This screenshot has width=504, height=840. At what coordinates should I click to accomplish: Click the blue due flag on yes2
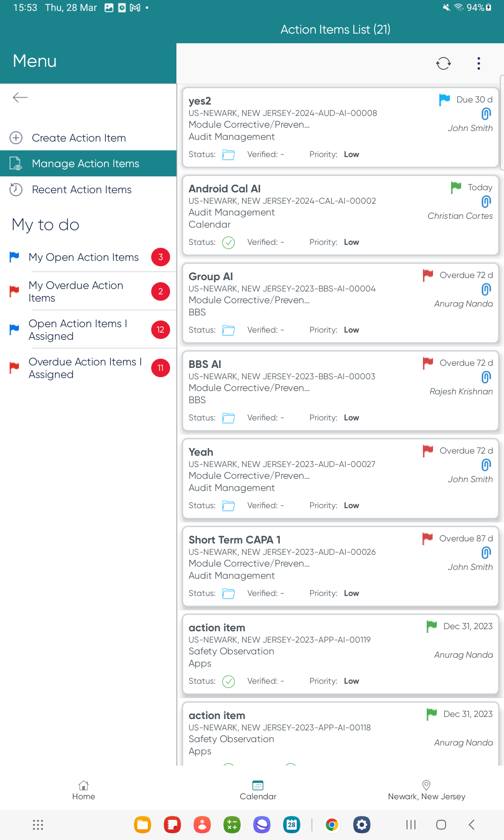coord(444,100)
